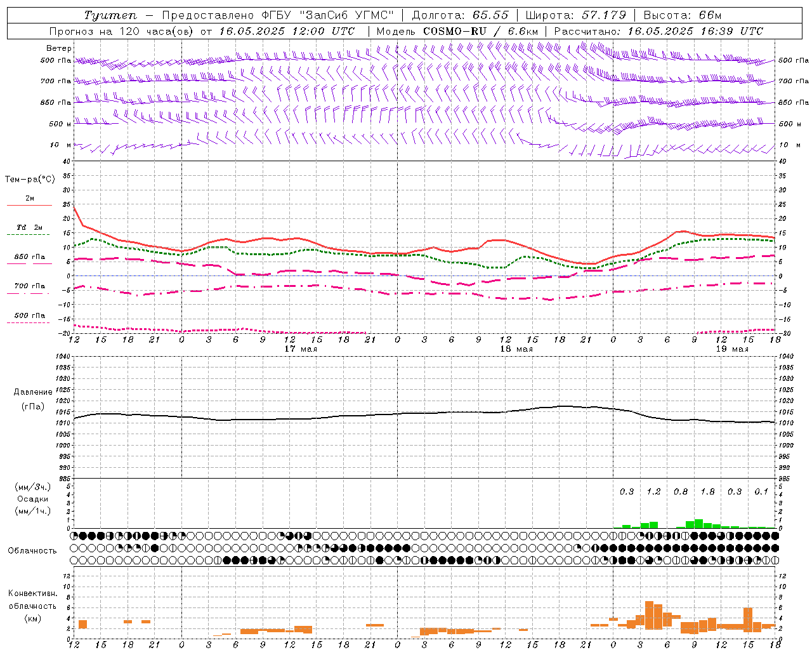812x650 pixels.
Task: Click the 500 м wind level label
Action: (56, 124)
